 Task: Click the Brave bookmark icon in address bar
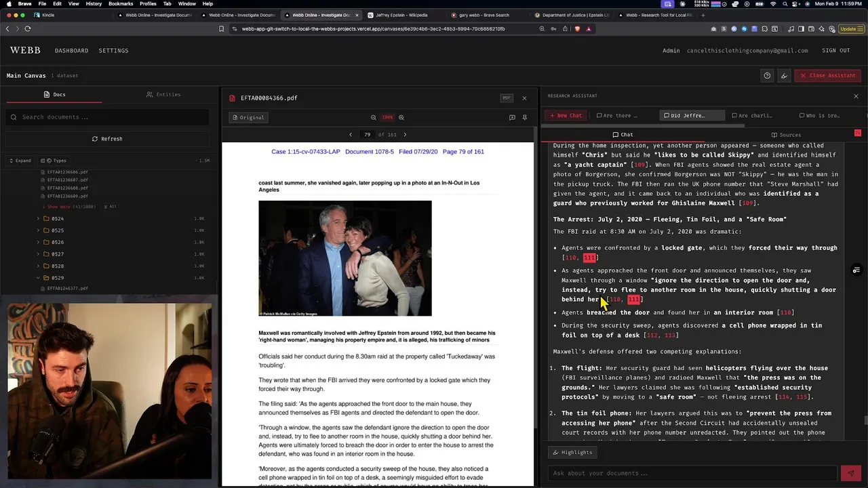click(x=221, y=28)
